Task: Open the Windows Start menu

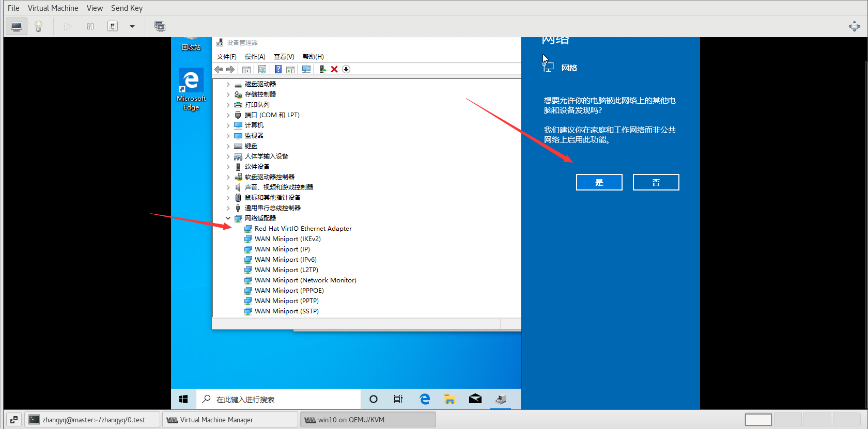Action: tap(183, 399)
